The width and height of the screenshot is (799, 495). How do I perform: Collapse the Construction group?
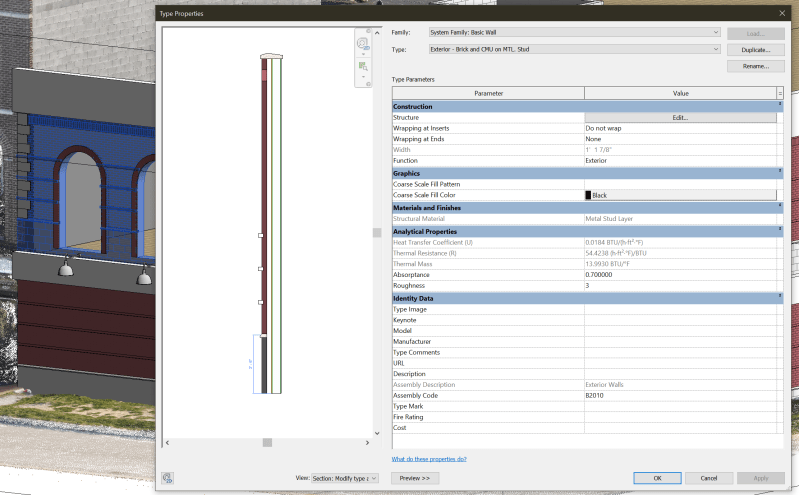tap(780, 105)
